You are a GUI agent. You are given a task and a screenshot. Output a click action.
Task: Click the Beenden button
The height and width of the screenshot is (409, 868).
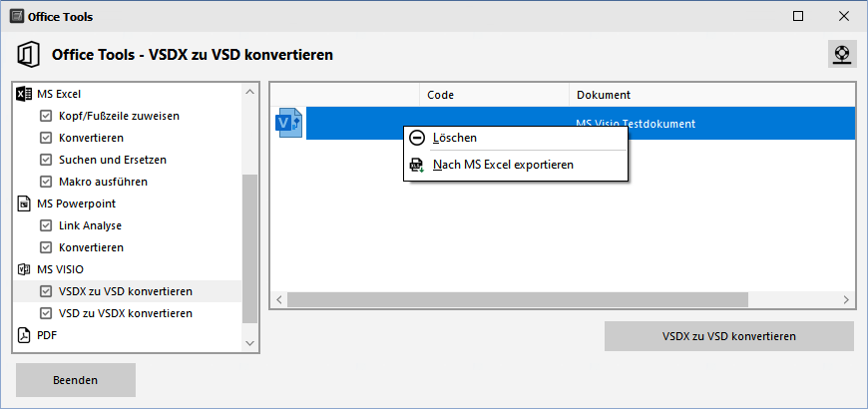click(75, 380)
